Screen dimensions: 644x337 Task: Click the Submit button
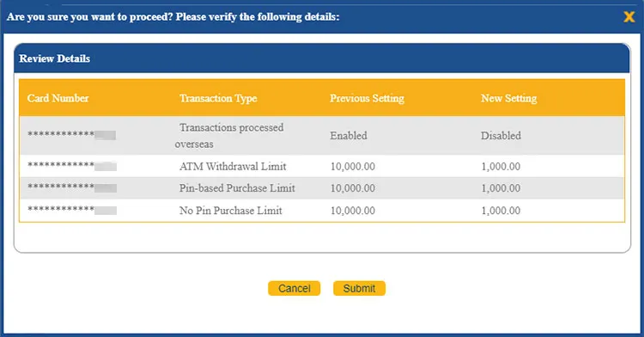pyautogui.click(x=360, y=289)
